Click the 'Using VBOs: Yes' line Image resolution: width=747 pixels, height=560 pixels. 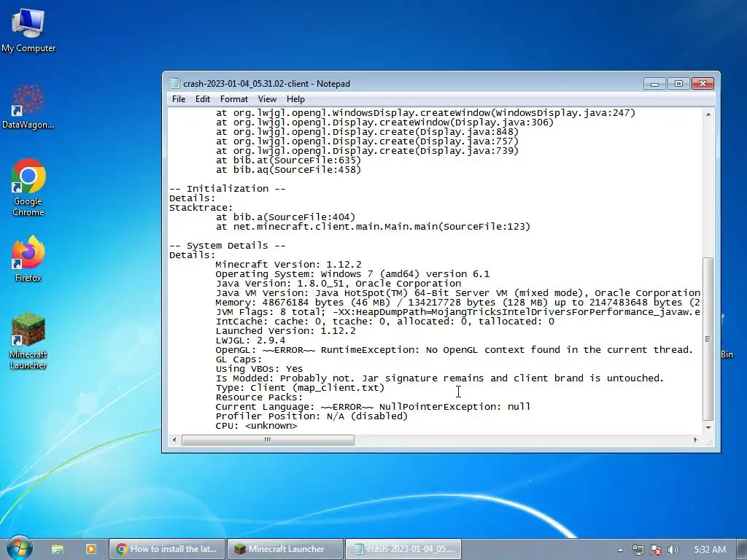point(259,369)
